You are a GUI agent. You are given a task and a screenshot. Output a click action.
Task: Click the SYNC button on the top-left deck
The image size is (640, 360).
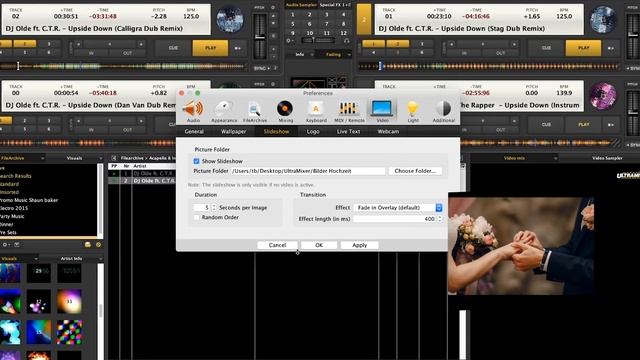click(262, 68)
